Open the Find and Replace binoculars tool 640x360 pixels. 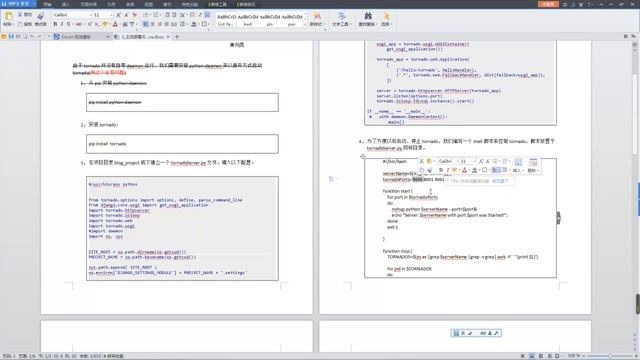(368, 16)
